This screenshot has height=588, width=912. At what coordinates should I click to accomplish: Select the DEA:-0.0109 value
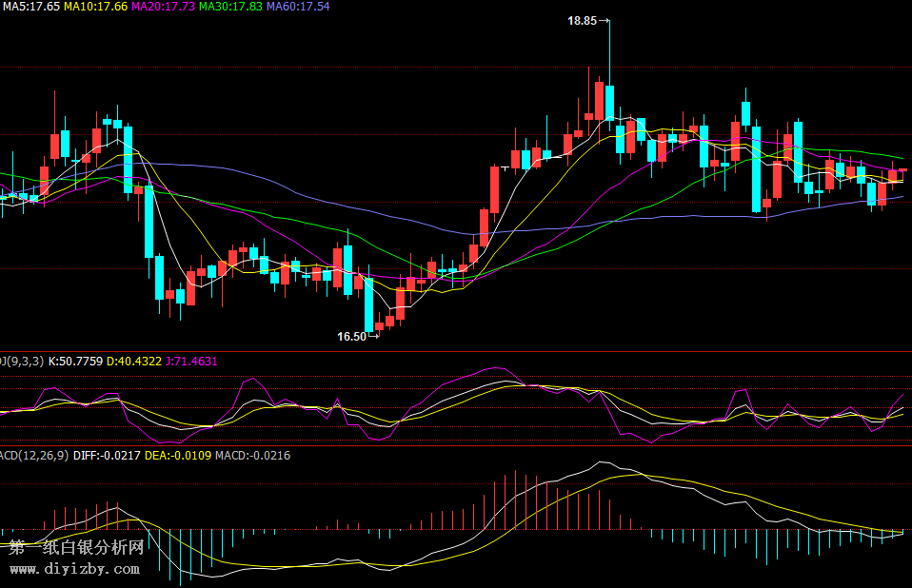point(178,456)
